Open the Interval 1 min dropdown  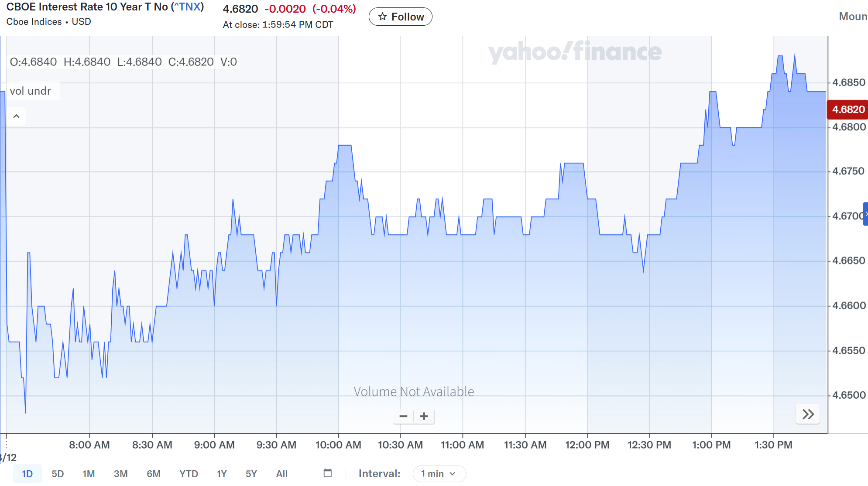point(439,474)
